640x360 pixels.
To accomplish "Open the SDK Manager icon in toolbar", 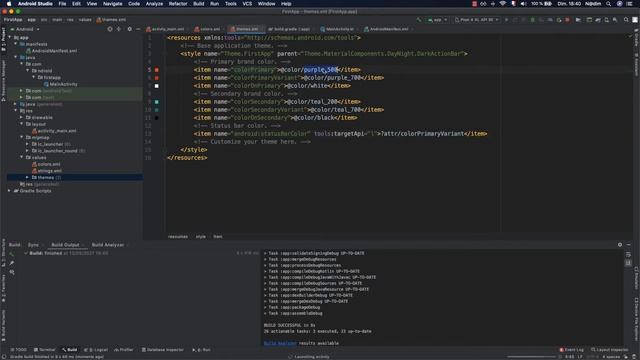I will tap(615, 20).
